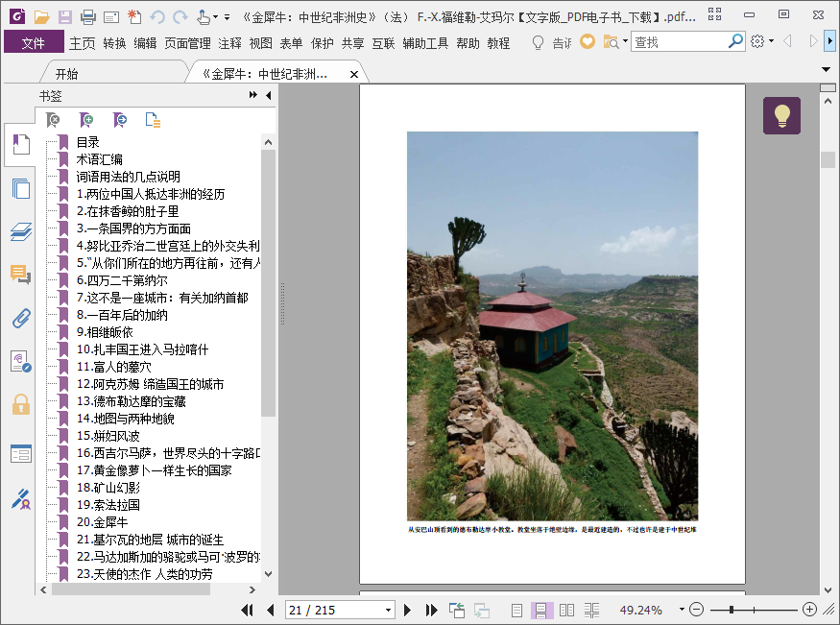Open the Pages thumbnail panel icon
The height and width of the screenshot is (625, 840).
pos(21,188)
